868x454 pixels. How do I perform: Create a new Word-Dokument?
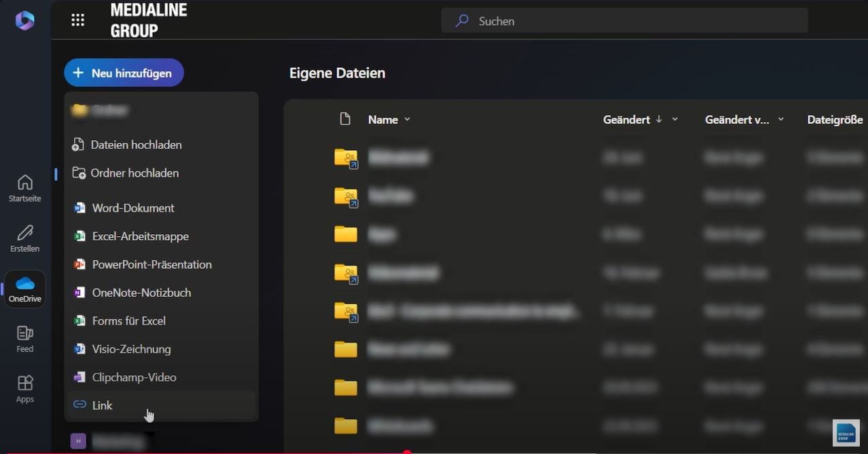161,208
